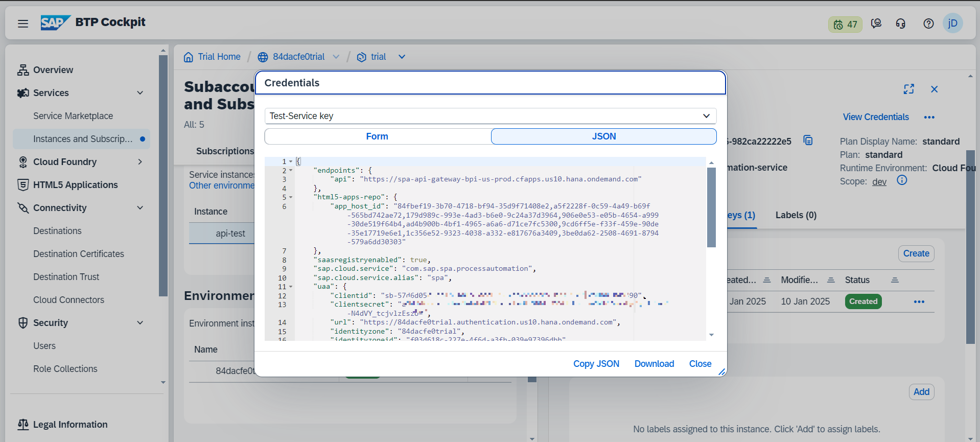Click Add label button
The width and height of the screenshot is (980, 442).
(921, 392)
